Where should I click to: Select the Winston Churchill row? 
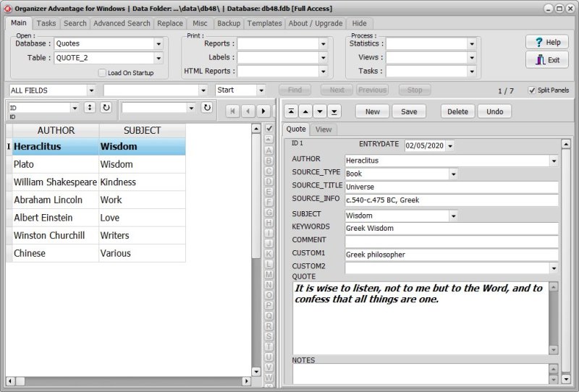tap(99, 236)
